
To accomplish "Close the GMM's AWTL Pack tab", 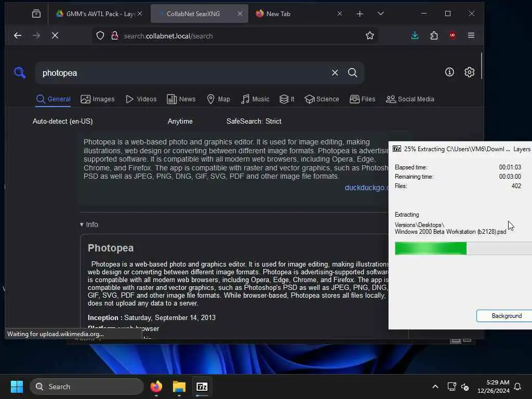I will pos(140,14).
